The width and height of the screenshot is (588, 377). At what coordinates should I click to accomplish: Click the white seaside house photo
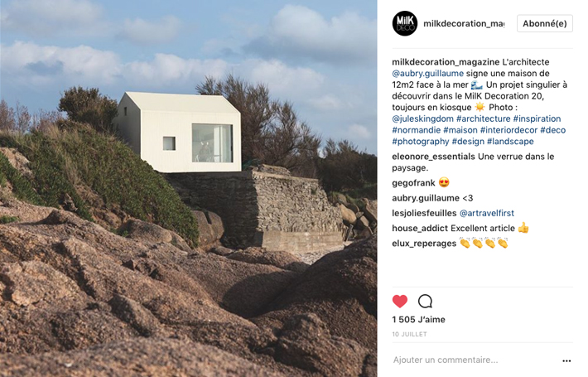(189, 188)
